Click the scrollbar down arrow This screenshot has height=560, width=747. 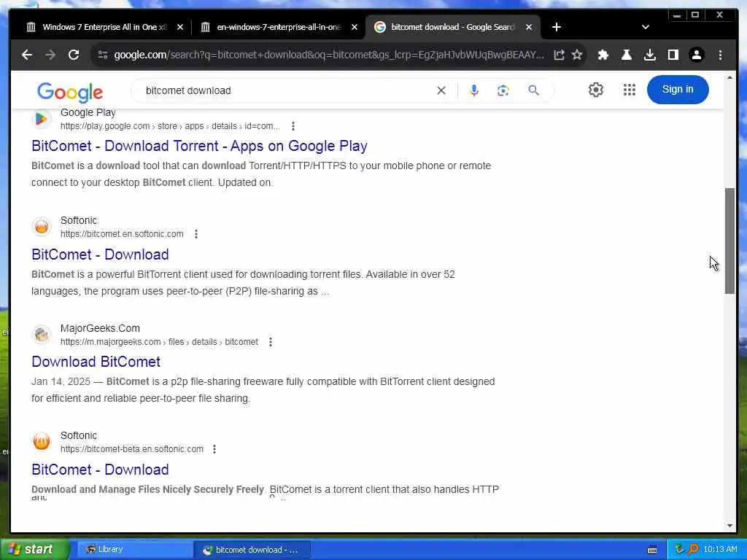click(x=729, y=526)
